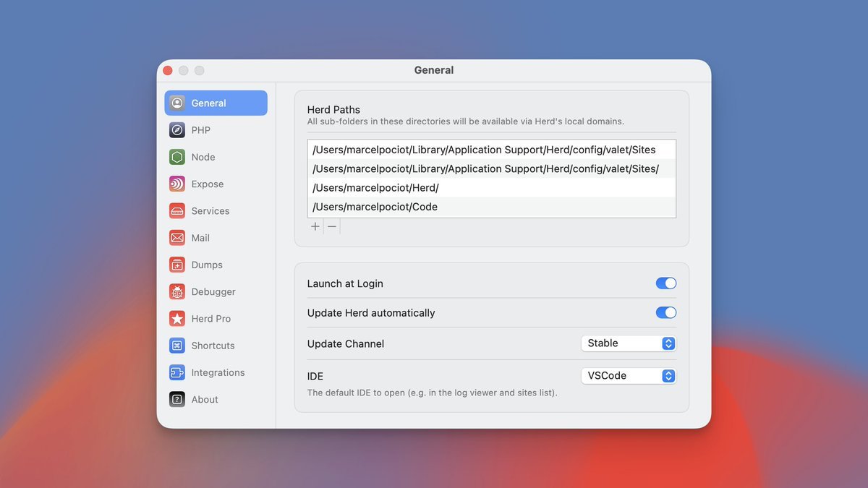The width and height of the screenshot is (868, 488).
Task: Add a new Herd path with plus button
Action: coord(315,226)
